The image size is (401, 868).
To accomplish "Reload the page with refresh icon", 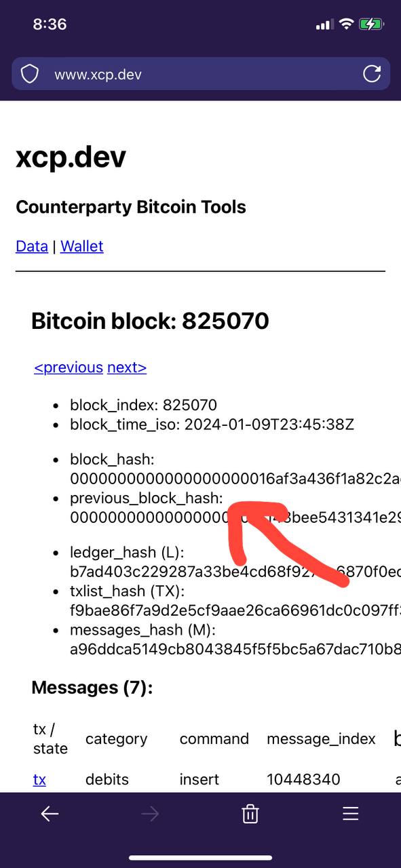I will pyautogui.click(x=372, y=74).
